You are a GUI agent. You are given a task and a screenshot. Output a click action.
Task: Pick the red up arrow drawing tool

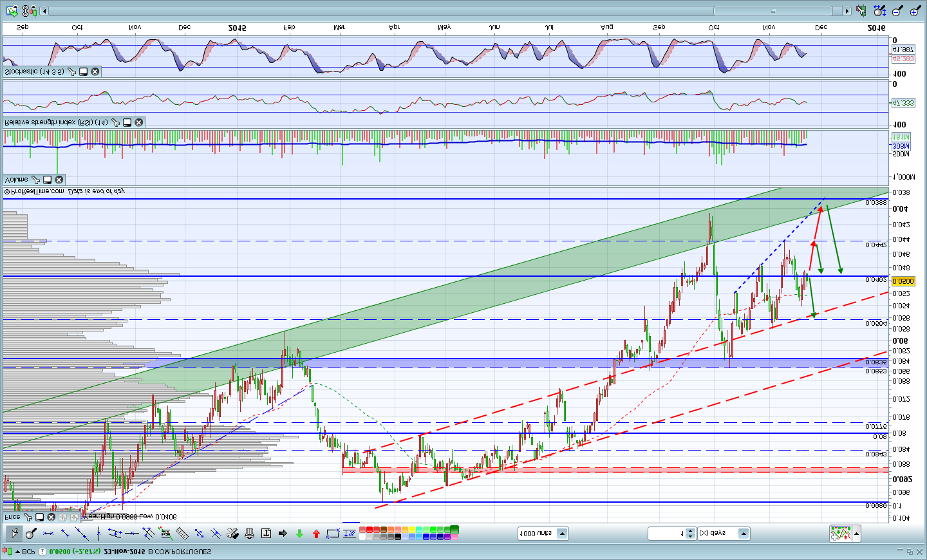click(316, 534)
